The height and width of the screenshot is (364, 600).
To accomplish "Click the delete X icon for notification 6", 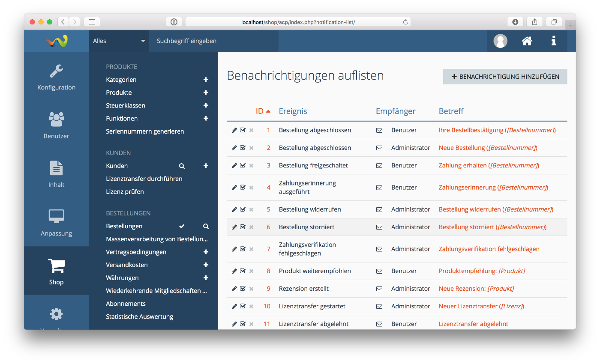I will (x=252, y=227).
